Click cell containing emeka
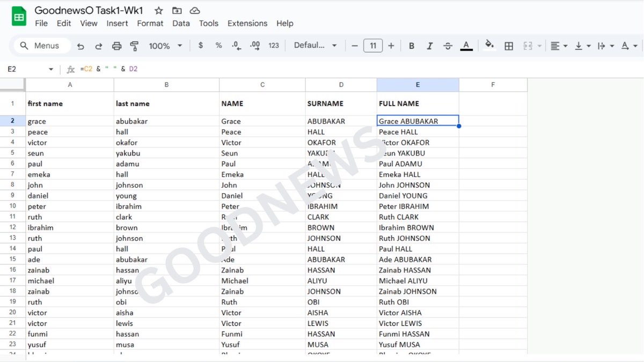This screenshot has width=644, height=362. [x=70, y=174]
